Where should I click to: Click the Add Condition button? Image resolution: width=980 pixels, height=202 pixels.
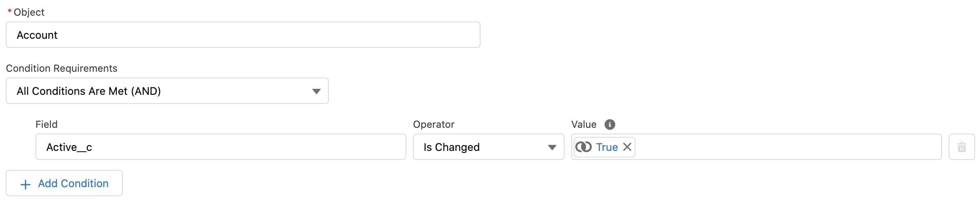tap(64, 183)
